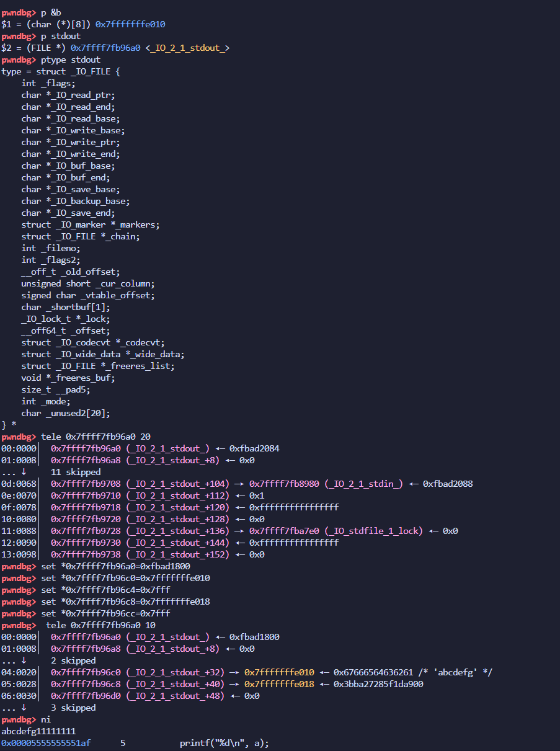Click address 0x7fffffffe010 in the $1 result
560x751 pixels.
130,24
